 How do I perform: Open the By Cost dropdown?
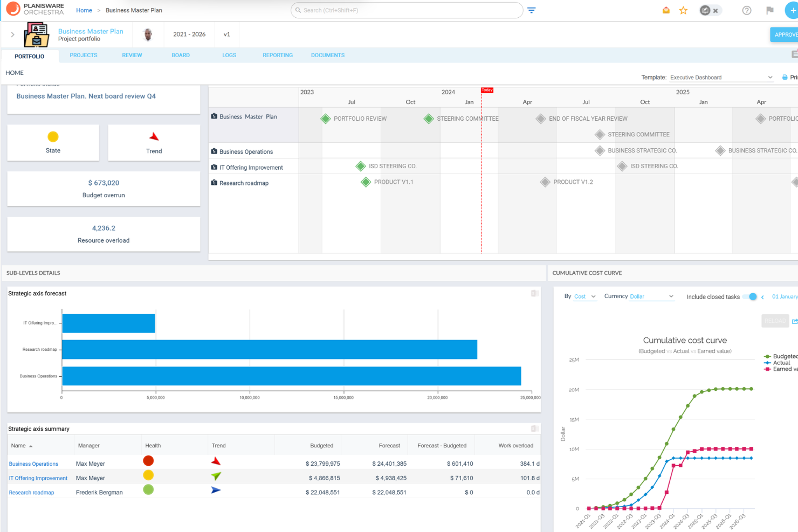(x=585, y=296)
